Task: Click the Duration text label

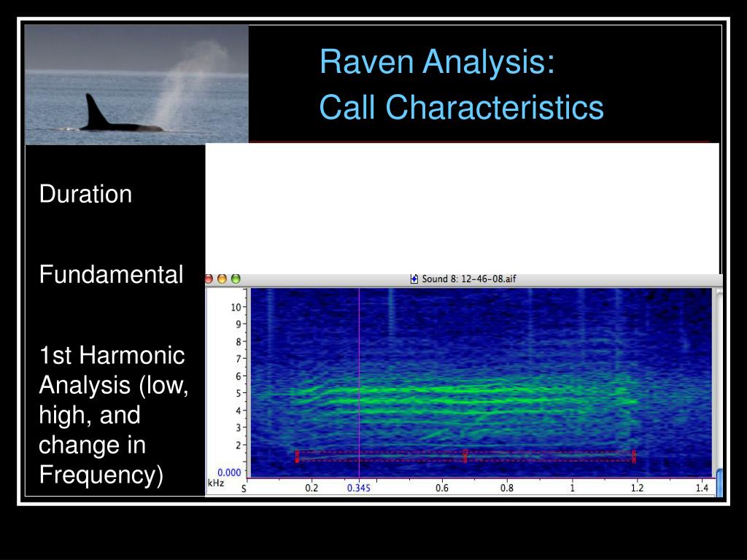Action: click(85, 194)
